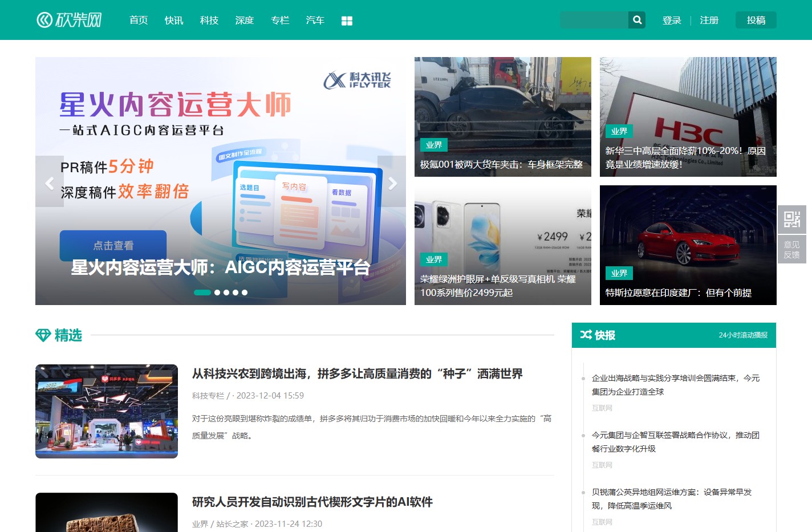The height and width of the screenshot is (532, 812).
Task: Click the 点击查看 banner button
Action: (x=113, y=246)
